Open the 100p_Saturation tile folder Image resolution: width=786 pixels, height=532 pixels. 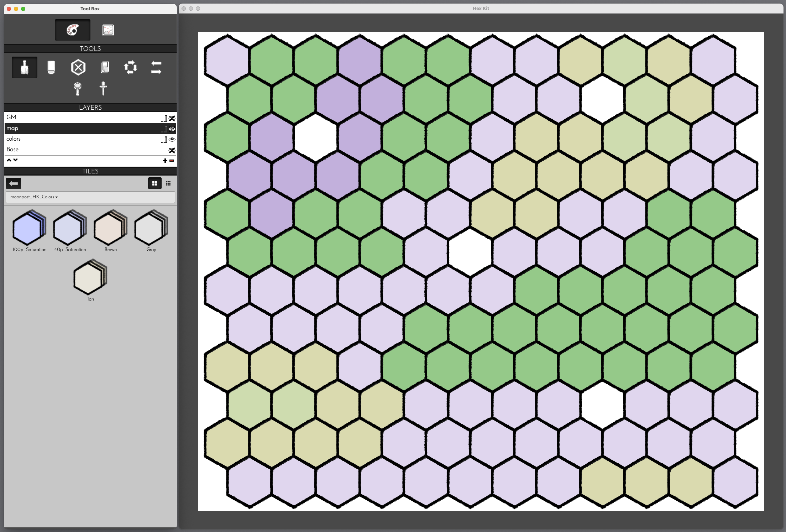(29, 228)
